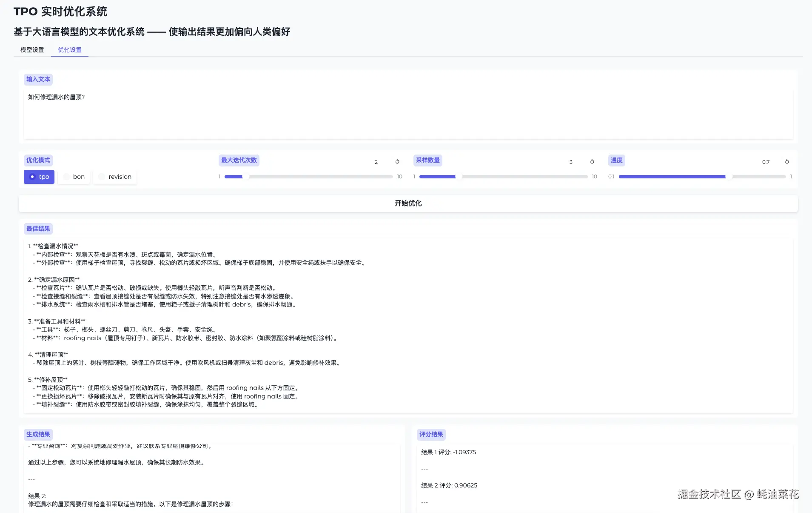The width and height of the screenshot is (812, 513).
Task: Adjust the 采样数量 slider handle
Action: click(459, 176)
